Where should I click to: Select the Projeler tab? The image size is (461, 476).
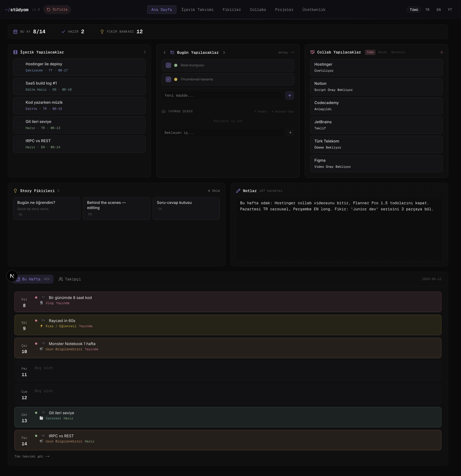click(284, 10)
